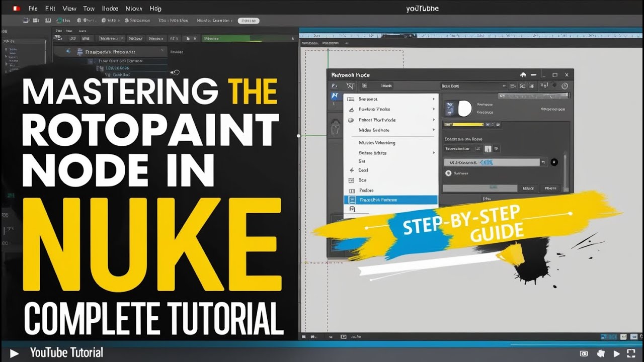Expand submenu arrow below the menu separator
644x362 pixels.
434,153
